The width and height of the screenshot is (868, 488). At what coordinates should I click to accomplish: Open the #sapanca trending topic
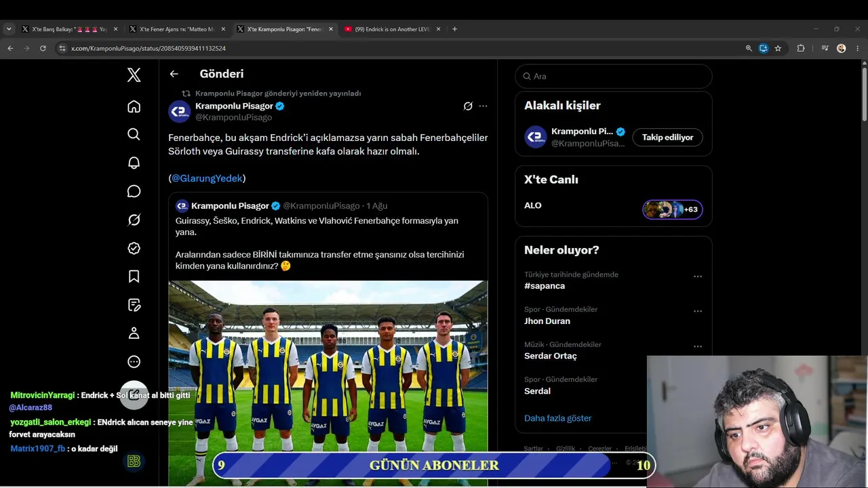pos(545,286)
